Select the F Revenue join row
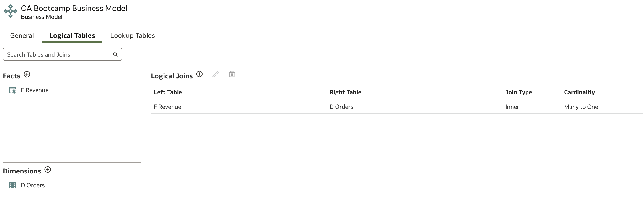Image resolution: width=644 pixels, height=198 pixels. pyautogui.click(x=396, y=107)
